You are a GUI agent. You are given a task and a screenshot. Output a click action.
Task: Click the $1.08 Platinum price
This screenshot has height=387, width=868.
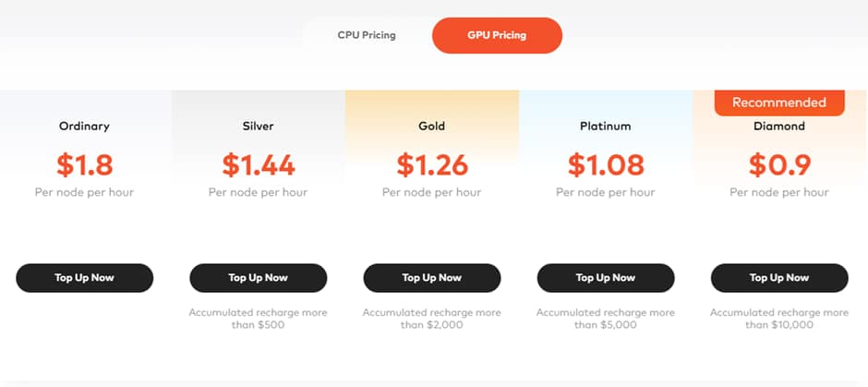point(606,164)
